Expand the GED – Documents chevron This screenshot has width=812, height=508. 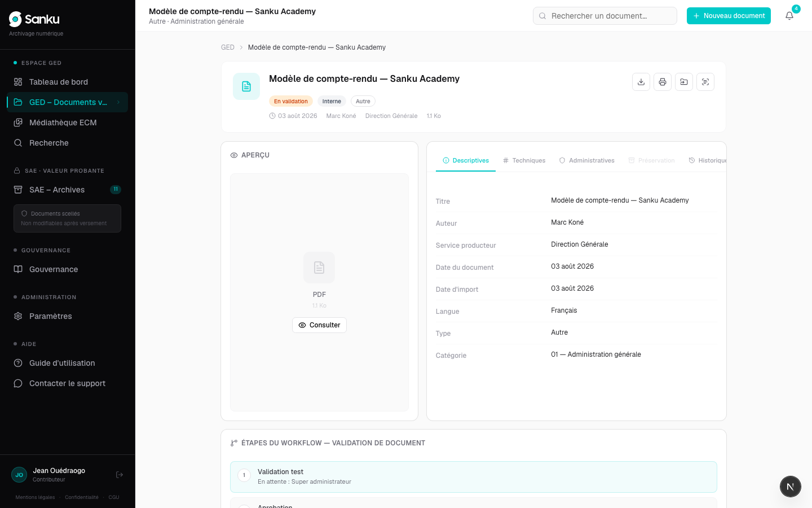pos(118,102)
